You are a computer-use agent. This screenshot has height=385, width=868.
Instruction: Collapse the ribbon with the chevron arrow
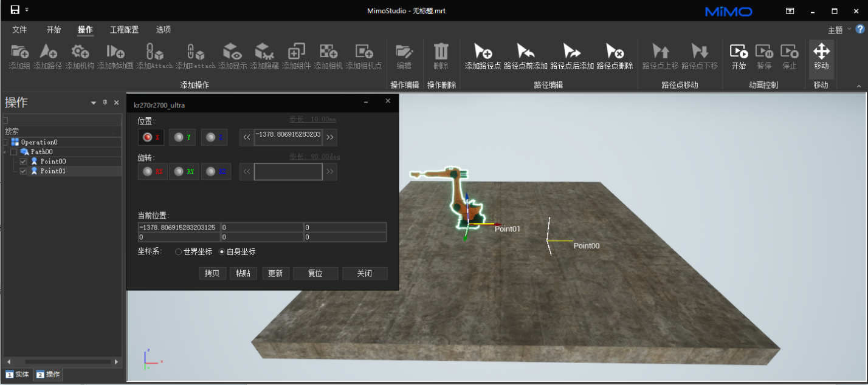859,86
